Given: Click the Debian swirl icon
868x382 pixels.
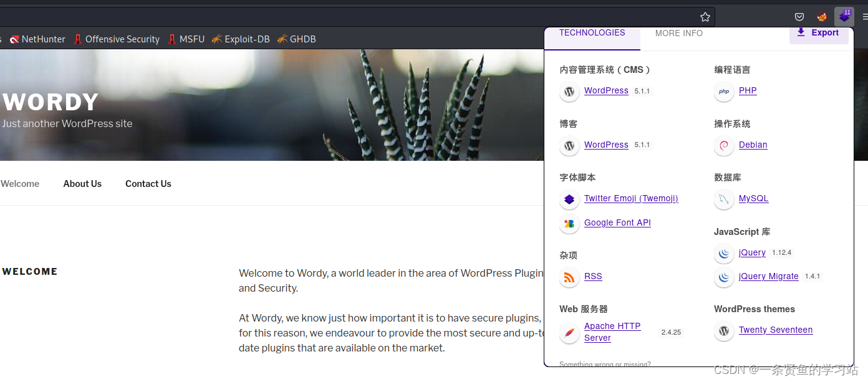Looking at the screenshot, I should (723, 146).
